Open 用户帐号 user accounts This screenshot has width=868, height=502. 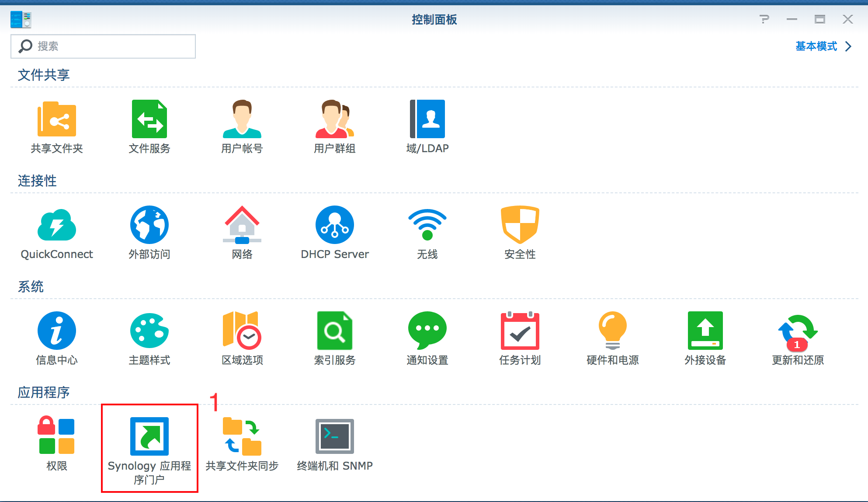point(242,119)
